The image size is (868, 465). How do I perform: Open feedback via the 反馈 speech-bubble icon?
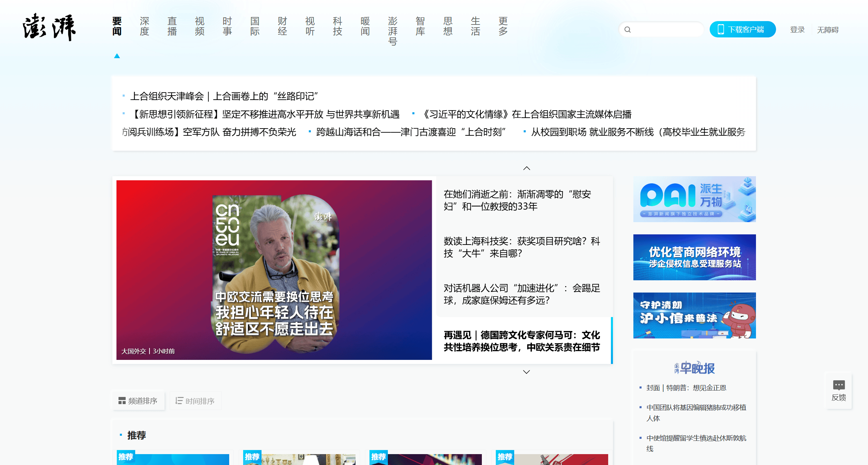click(x=839, y=385)
